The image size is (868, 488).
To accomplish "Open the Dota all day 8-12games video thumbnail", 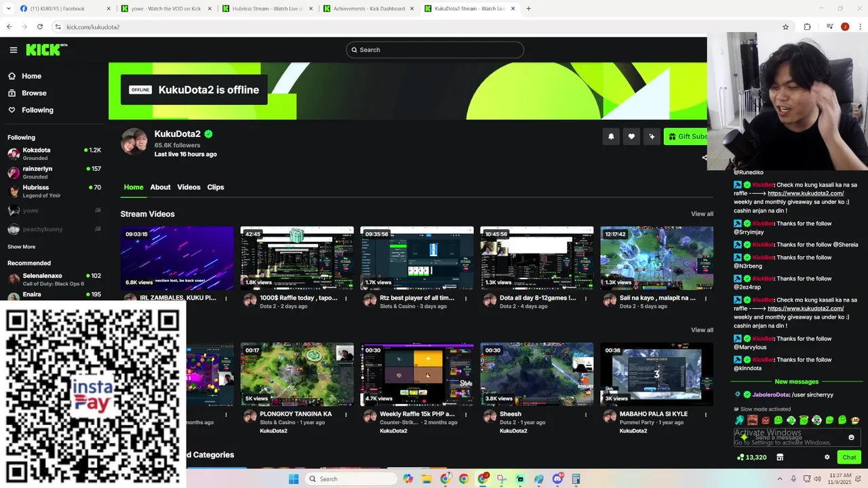I will click(x=537, y=258).
